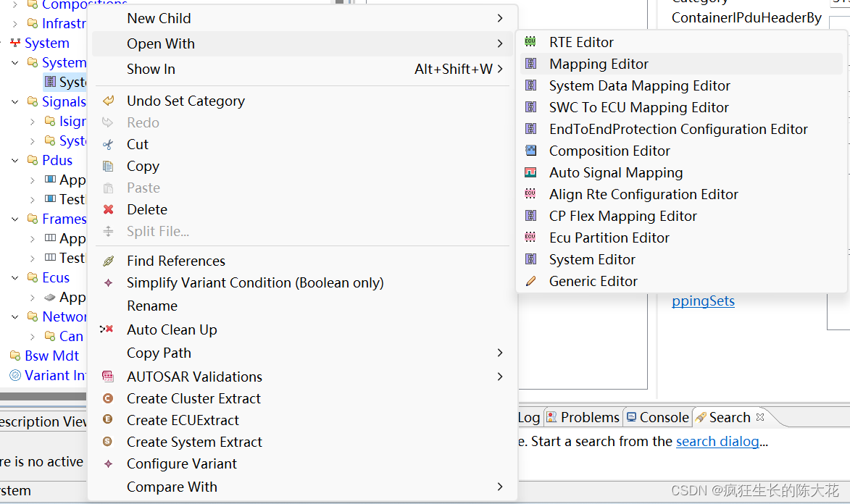Click the Composition Editor icon
Image resolution: width=850 pixels, height=504 pixels.
(x=531, y=151)
